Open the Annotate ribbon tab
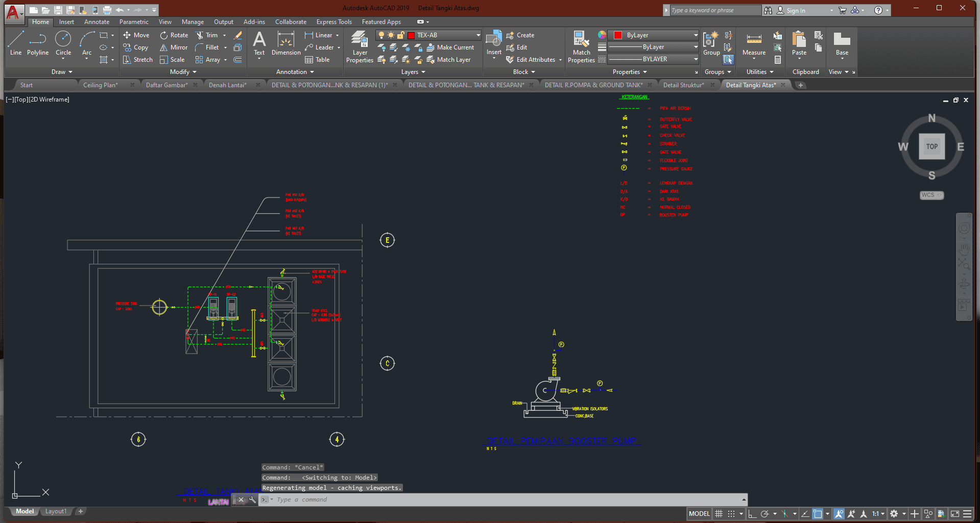This screenshot has height=523, width=980. coord(97,22)
